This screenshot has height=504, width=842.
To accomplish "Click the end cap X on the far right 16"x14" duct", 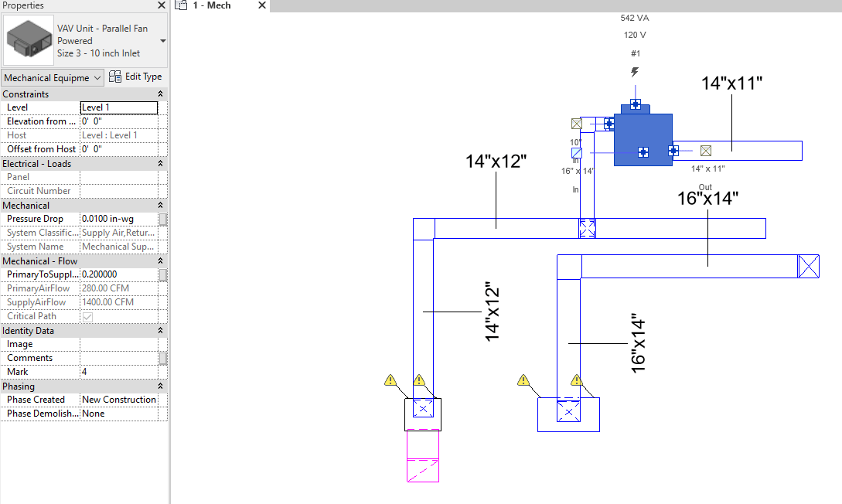I will pyautogui.click(x=809, y=267).
